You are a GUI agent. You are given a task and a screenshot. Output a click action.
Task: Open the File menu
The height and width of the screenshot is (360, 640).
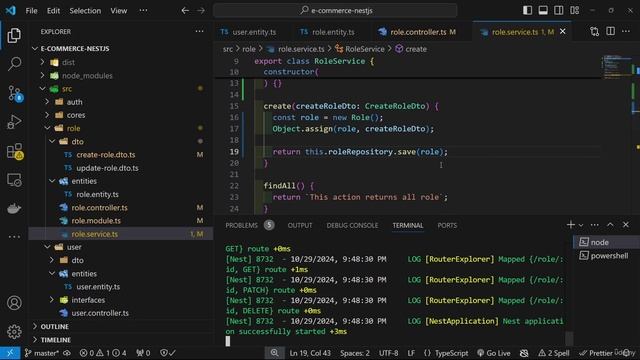31,11
